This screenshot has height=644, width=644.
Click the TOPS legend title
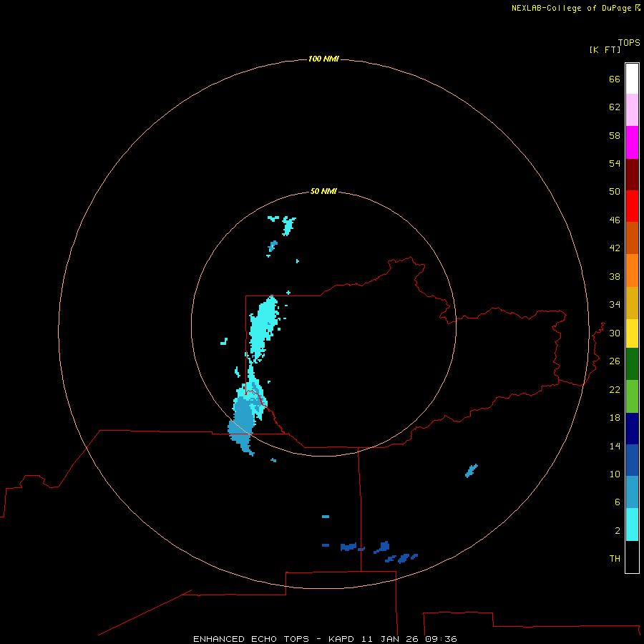coord(629,42)
